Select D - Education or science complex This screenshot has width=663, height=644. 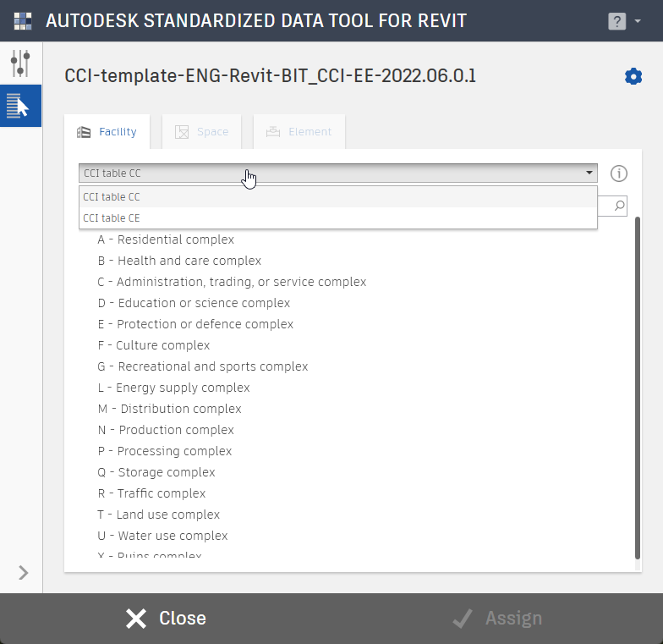(194, 303)
